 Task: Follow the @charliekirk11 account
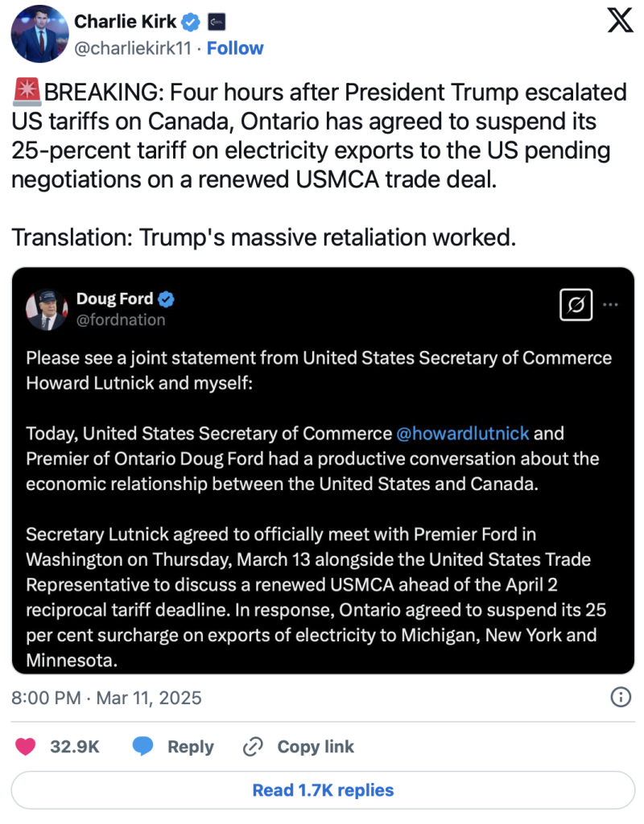235,48
